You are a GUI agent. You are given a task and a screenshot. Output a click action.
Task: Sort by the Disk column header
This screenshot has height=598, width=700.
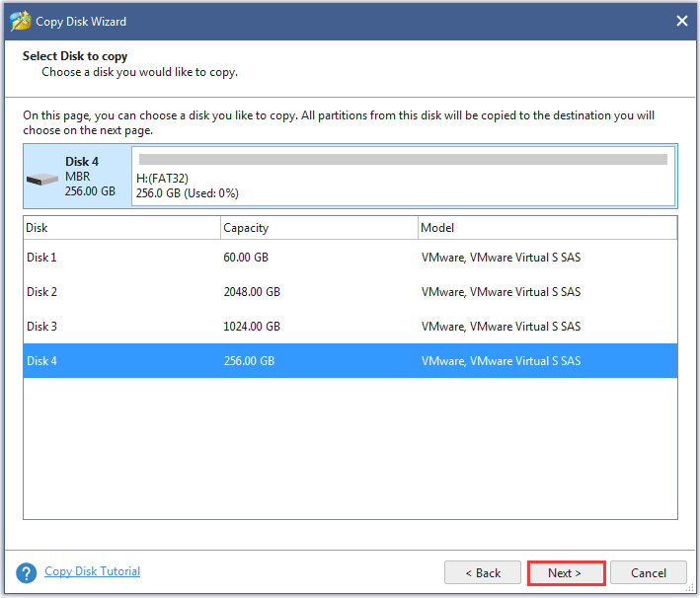[121, 228]
